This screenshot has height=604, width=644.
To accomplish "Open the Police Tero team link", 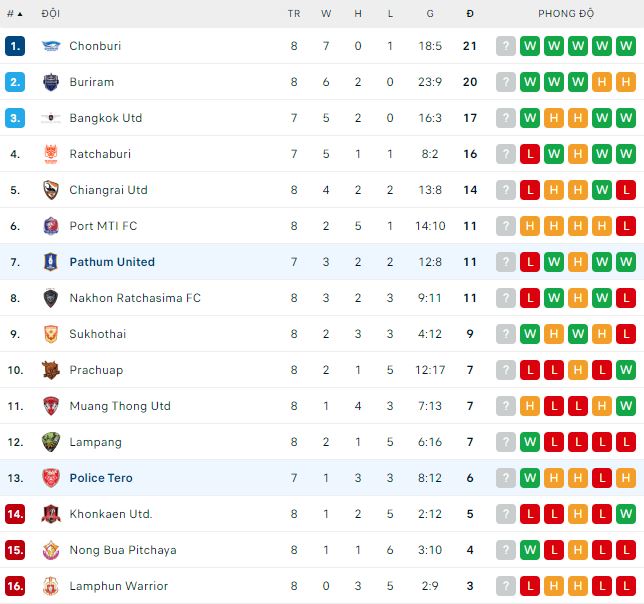I will [100, 478].
